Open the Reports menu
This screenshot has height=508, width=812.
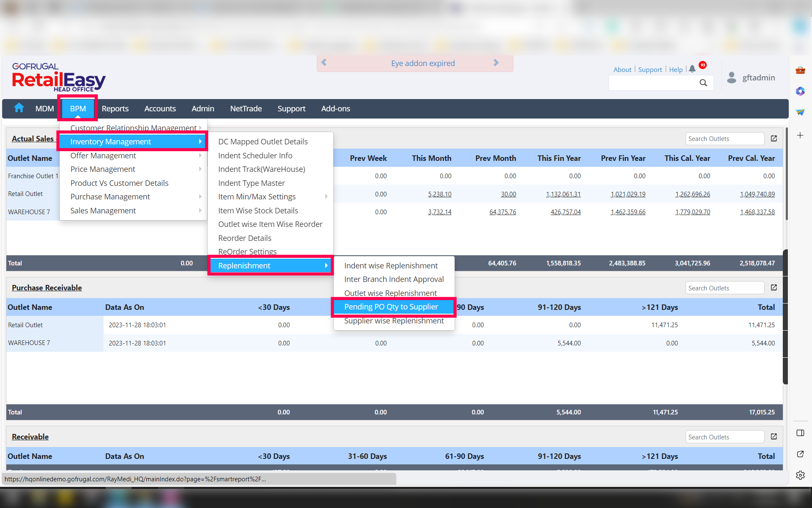pyautogui.click(x=115, y=109)
